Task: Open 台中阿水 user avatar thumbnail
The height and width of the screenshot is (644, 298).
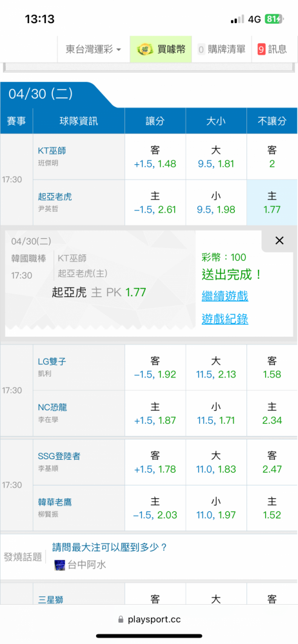Action: (x=60, y=565)
